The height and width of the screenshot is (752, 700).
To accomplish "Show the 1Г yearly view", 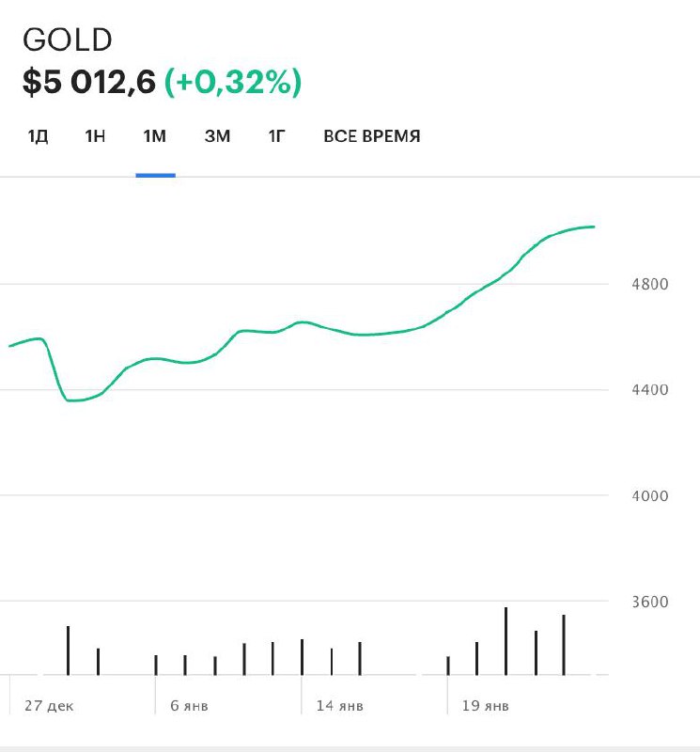I will (276, 136).
